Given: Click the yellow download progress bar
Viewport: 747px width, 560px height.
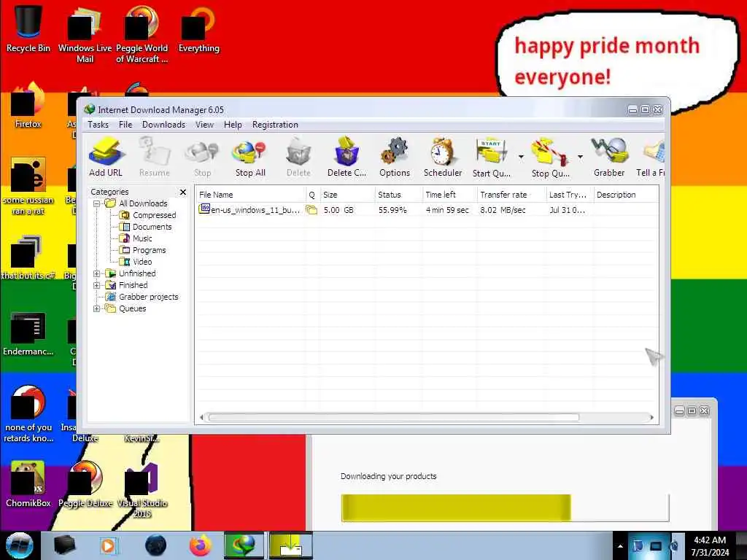Looking at the screenshot, I should (x=456, y=507).
